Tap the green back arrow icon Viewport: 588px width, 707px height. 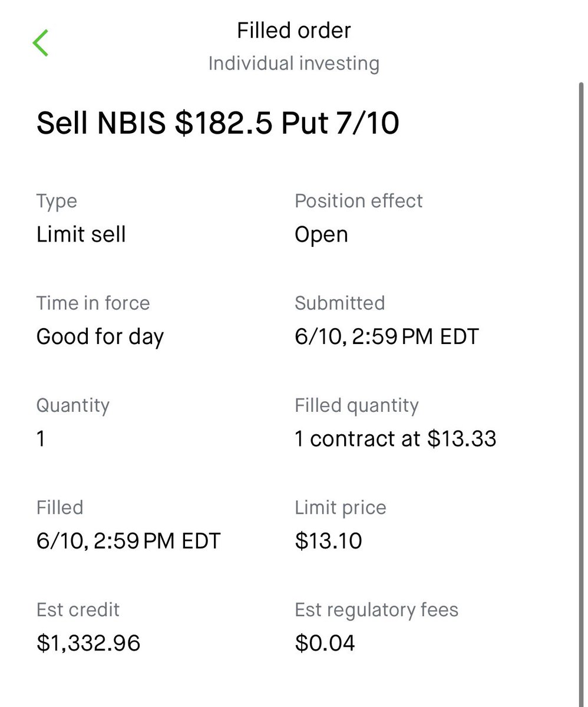tap(41, 44)
